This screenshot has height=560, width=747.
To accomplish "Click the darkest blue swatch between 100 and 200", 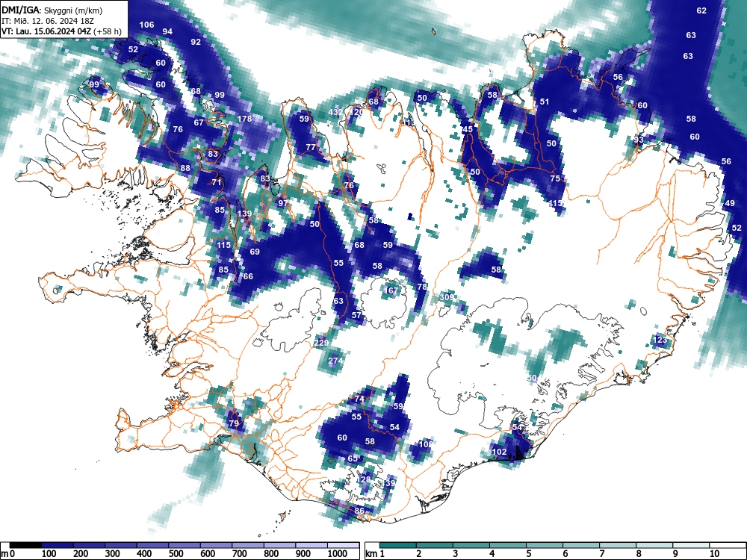I will pos(58,546).
